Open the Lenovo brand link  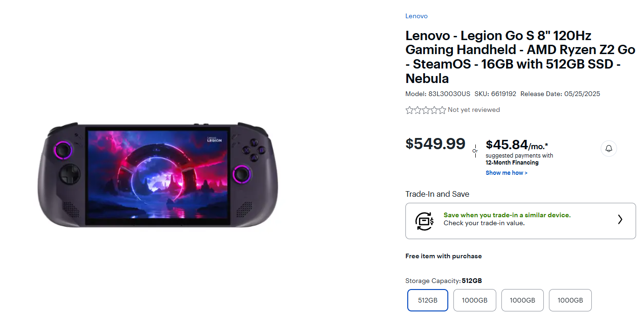[x=416, y=15]
